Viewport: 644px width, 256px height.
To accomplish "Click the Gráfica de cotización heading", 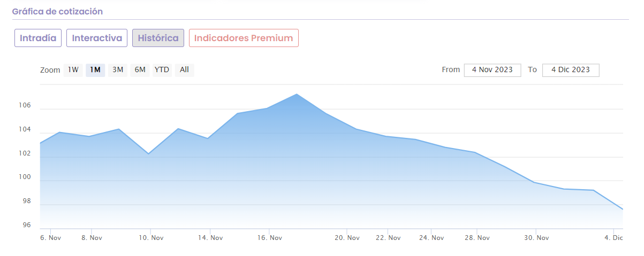I will click(57, 11).
